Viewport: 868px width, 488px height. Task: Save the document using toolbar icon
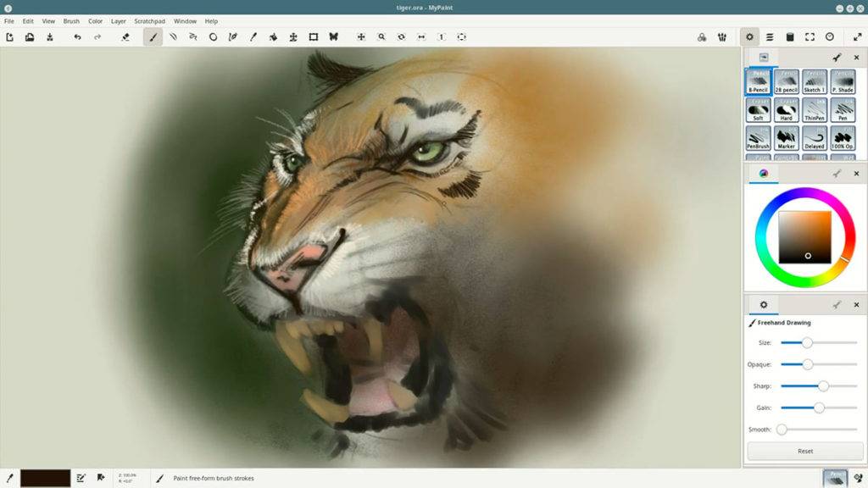tap(50, 37)
